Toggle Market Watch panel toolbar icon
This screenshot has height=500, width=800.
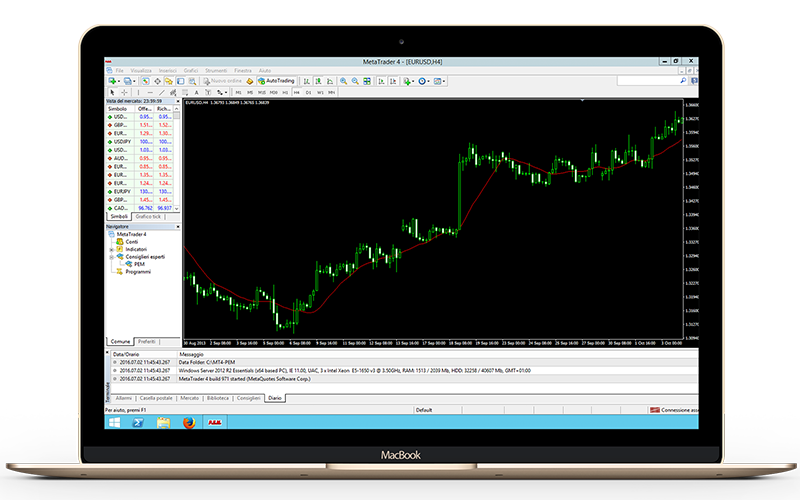[x=145, y=81]
